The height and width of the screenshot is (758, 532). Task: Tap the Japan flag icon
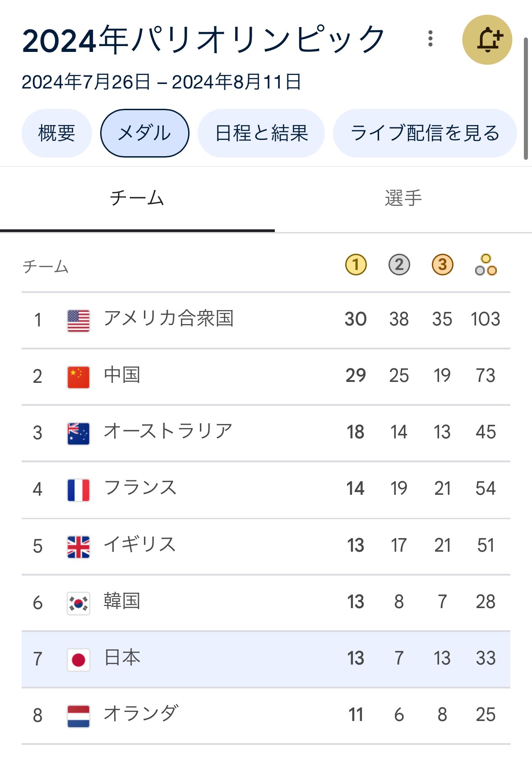[x=79, y=660]
